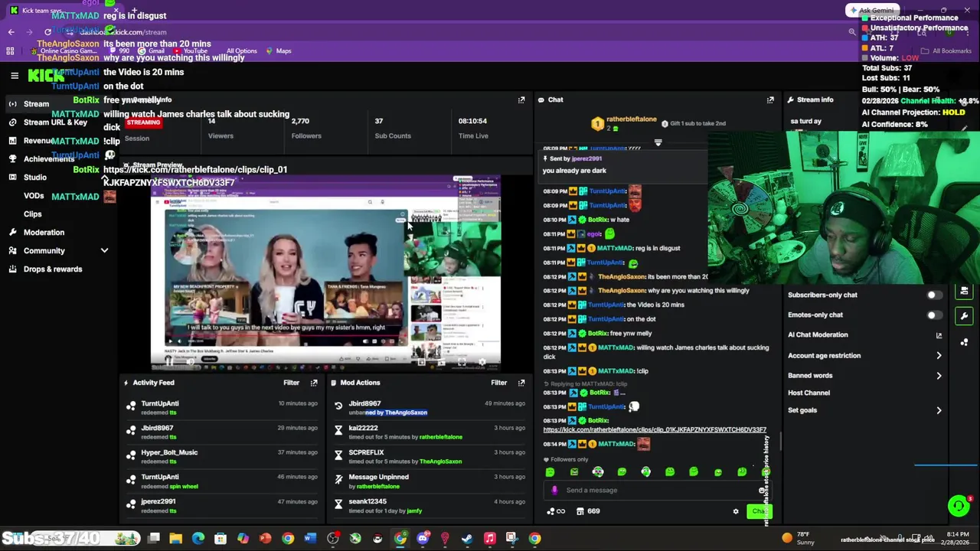Click Jbird8967 in Mod Actions list
The height and width of the screenshot is (551, 980).
coord(364,404)
